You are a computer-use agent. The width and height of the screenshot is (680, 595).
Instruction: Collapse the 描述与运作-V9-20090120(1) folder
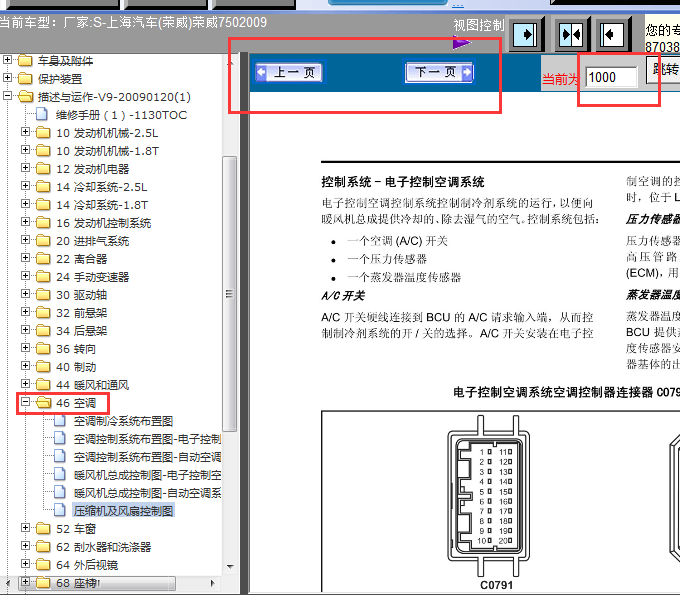[7, 96]
